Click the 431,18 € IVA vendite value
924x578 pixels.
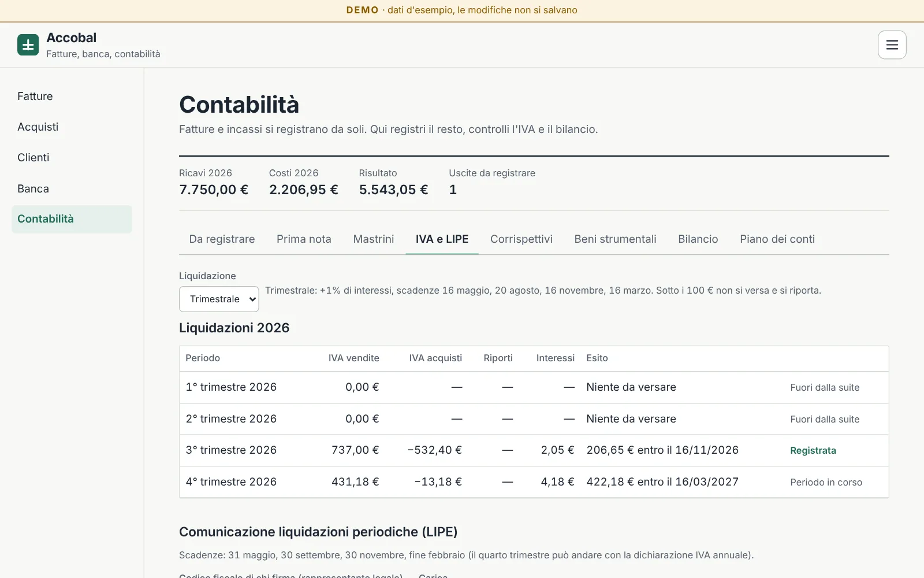[355, 482]
